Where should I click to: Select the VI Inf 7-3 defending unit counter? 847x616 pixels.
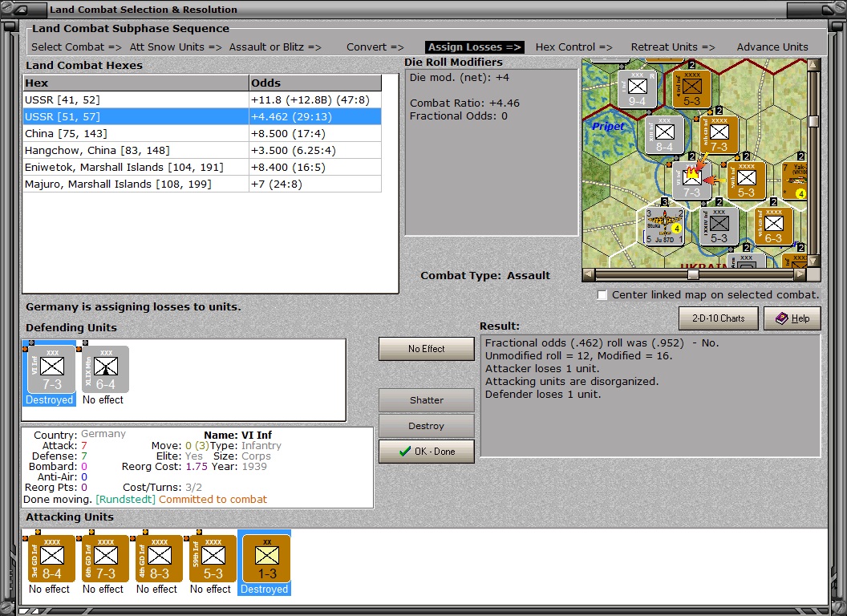[52, 370]
